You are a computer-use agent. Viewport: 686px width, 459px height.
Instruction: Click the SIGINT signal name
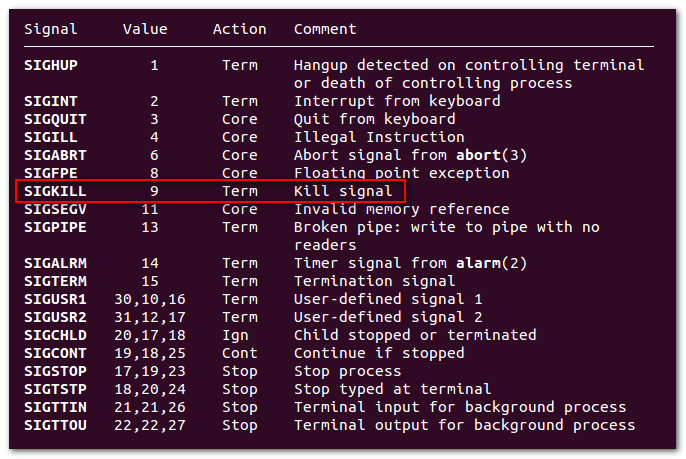[x=51, y=102]
